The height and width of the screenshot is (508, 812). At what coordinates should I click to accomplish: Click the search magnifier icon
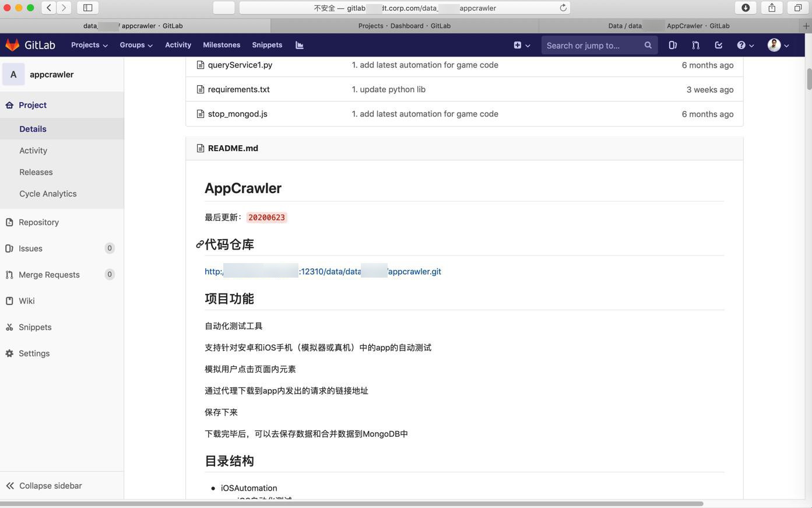(648, 45)
